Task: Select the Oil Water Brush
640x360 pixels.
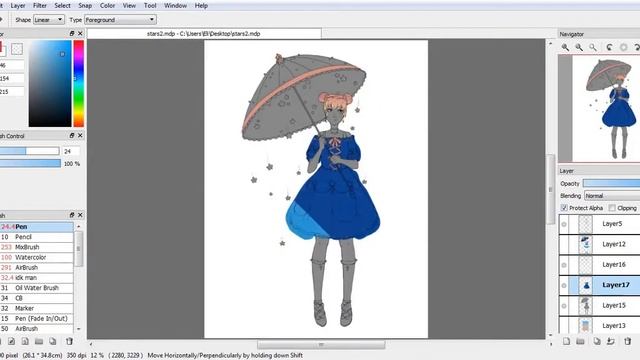Action: [x=37, y=288]
